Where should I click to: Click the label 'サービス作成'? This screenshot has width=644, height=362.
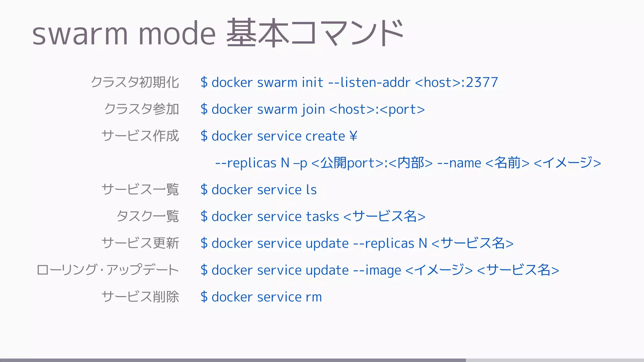[140, 136]
